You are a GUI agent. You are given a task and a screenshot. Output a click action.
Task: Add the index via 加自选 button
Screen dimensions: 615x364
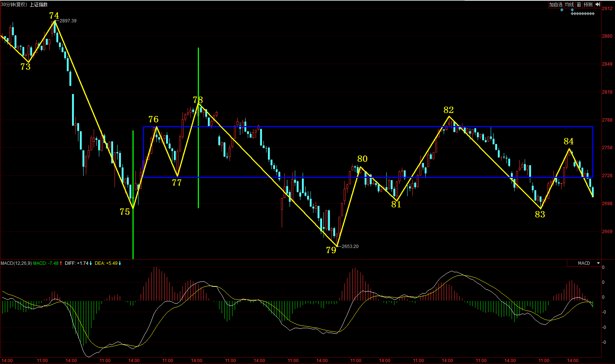(x=556, y=4)
